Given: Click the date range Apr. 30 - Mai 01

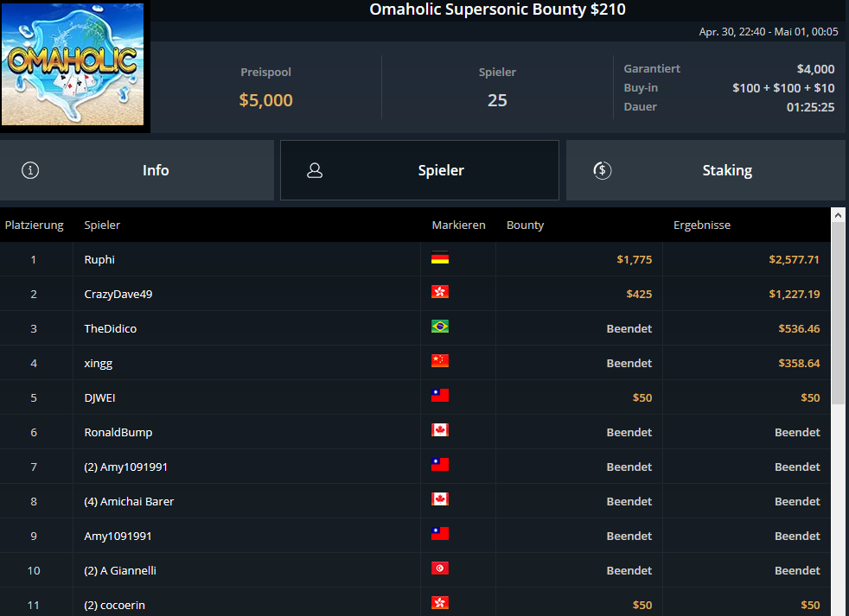Looking at the screenshot, I should pyautogui.click(x=769, y=32).
